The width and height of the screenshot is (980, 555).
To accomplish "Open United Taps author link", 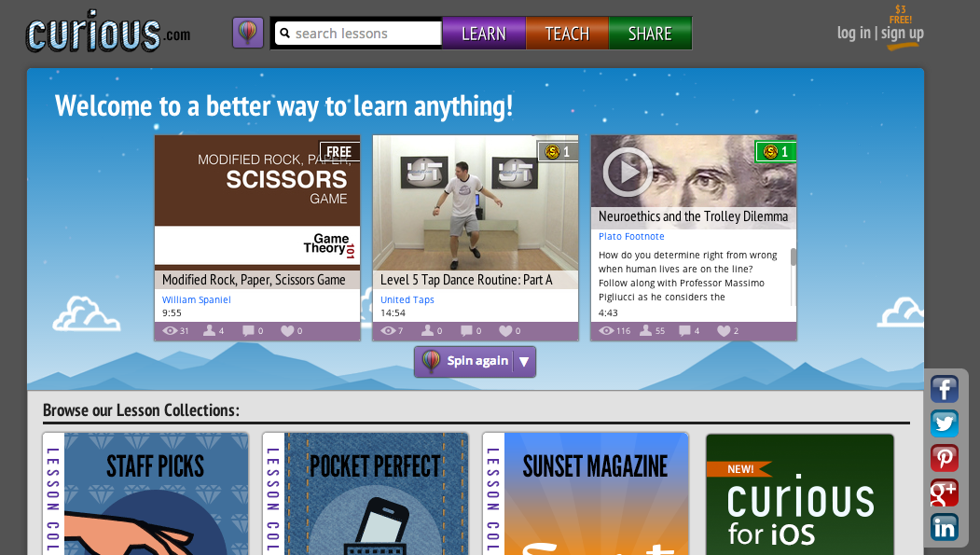I will [x=407, y=299].
